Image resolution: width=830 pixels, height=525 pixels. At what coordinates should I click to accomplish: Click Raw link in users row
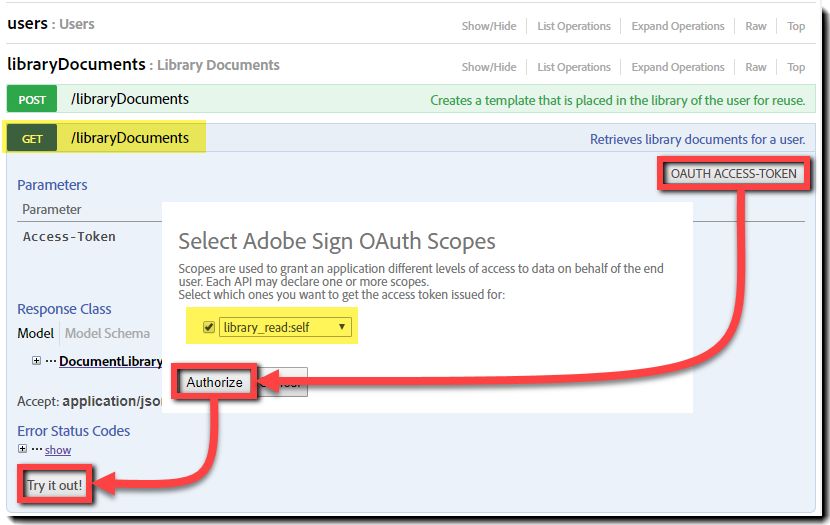click(x=756, y=26)
